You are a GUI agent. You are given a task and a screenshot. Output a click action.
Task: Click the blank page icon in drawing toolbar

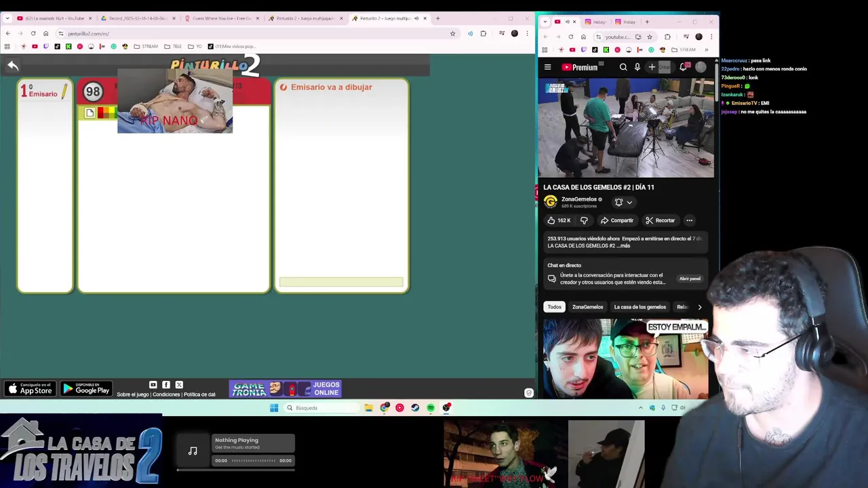[x=90, y=113]
